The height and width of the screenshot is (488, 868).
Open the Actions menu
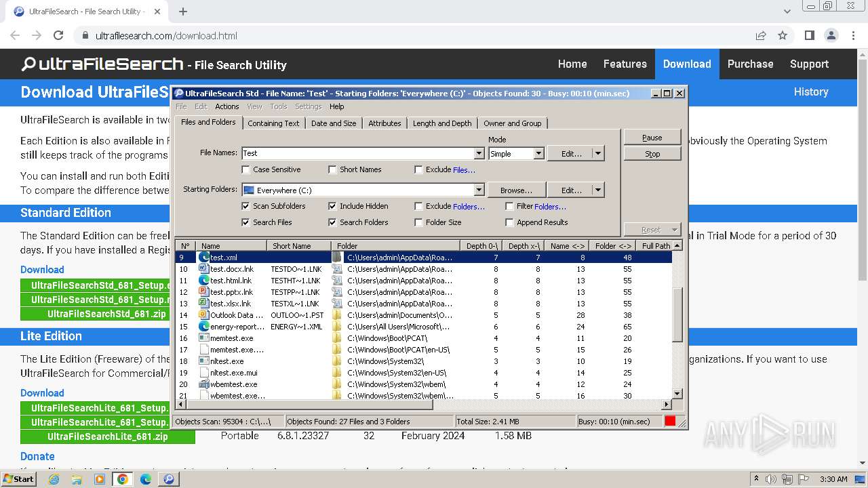coord(226,106)
